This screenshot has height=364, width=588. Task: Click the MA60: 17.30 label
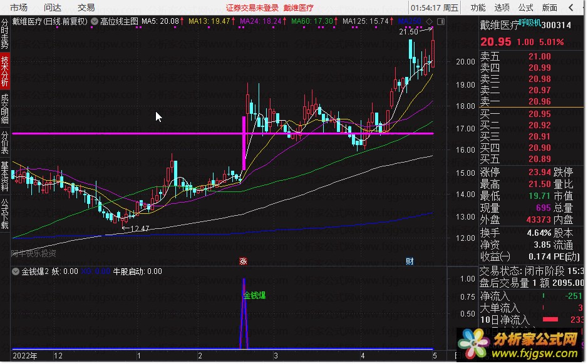[312, 21]
